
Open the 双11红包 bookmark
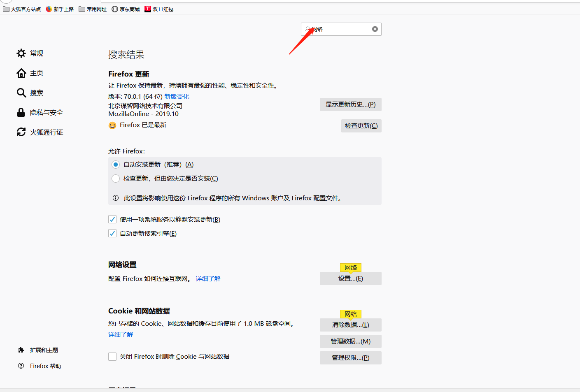(159, 9)
